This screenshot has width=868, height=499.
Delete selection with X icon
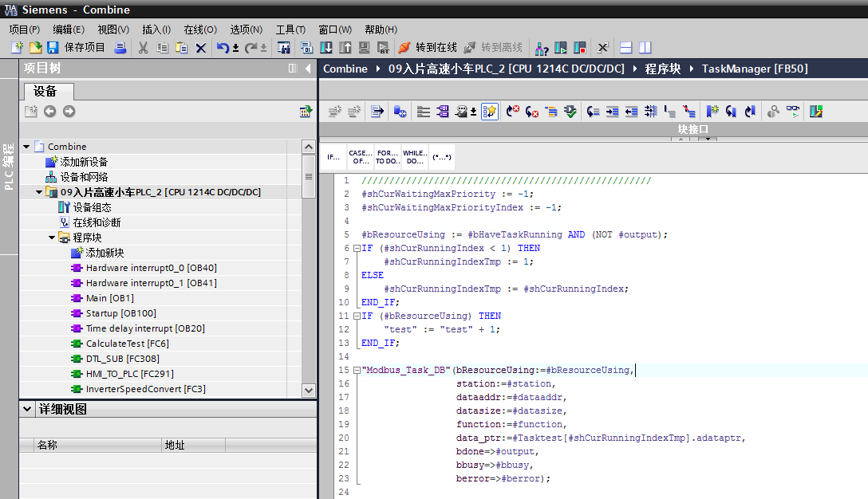[201, 48]
